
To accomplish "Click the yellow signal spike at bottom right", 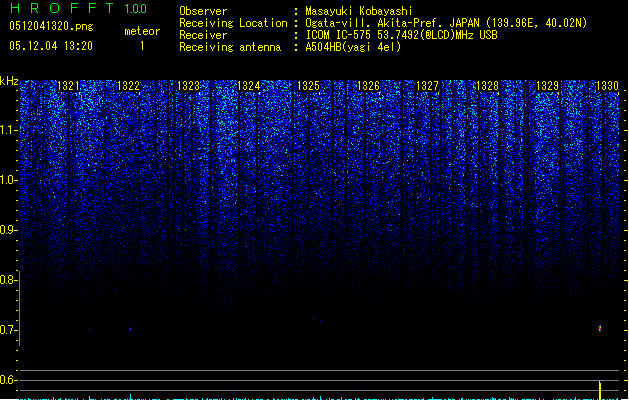I will coord(600,390).
